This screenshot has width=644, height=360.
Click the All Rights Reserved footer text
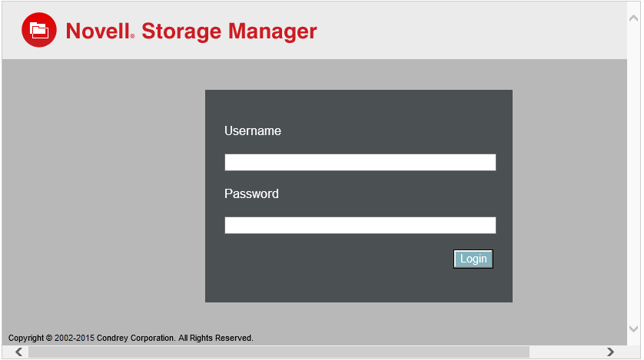(217, 338)
